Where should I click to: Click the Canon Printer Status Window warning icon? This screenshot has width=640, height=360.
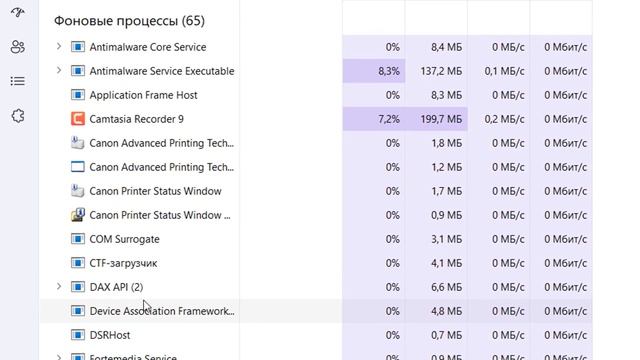click(x=78, y=215)
